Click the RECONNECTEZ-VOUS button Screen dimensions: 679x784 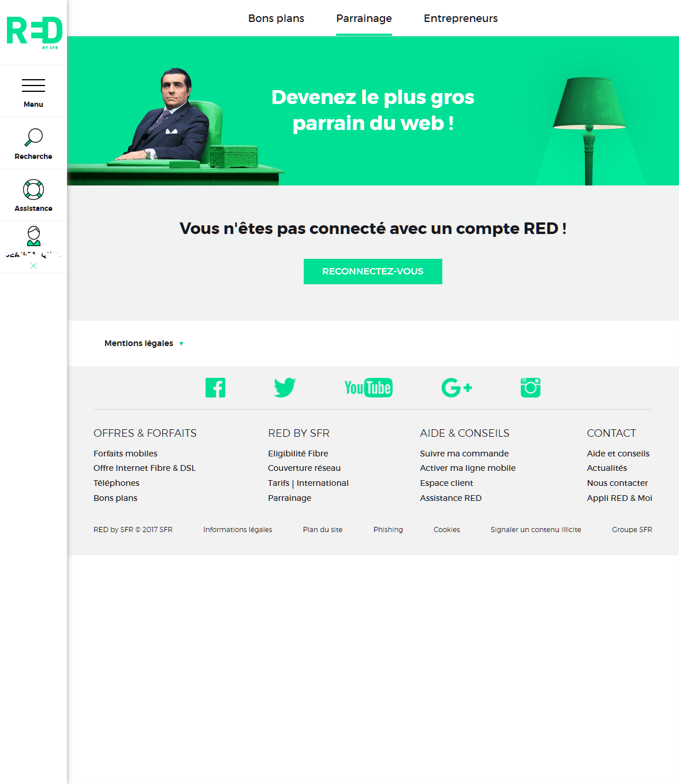pos(372,272)
